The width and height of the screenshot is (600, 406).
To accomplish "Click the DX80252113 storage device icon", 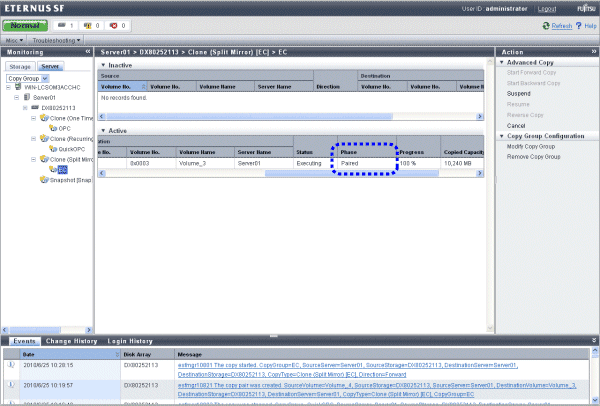I will point(35,108).
